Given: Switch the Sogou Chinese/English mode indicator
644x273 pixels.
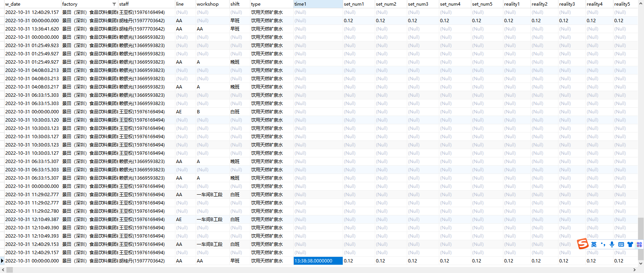Looking at the screenshot, I should (594, 244).
